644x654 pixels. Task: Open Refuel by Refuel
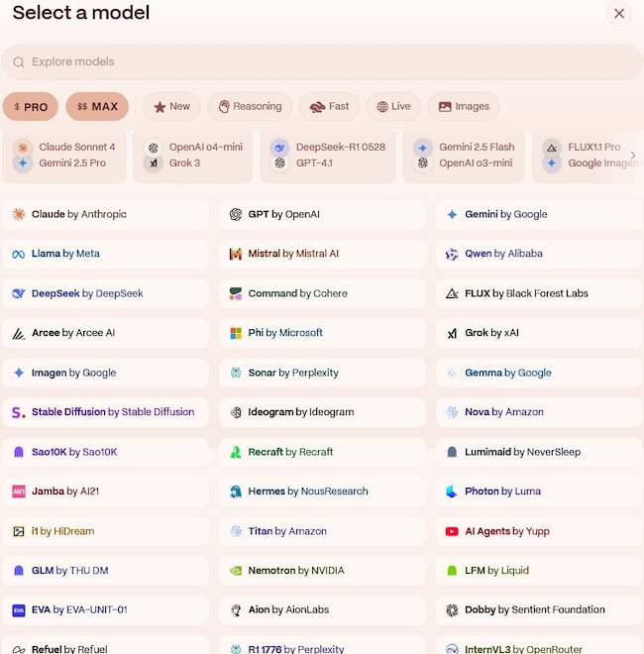pos(106,645)
